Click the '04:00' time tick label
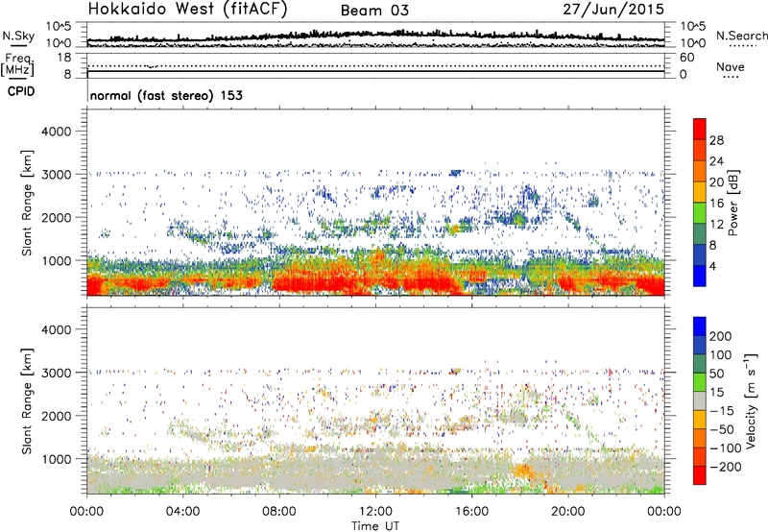Screen dimensions: 768x532 tap(182, 512)
